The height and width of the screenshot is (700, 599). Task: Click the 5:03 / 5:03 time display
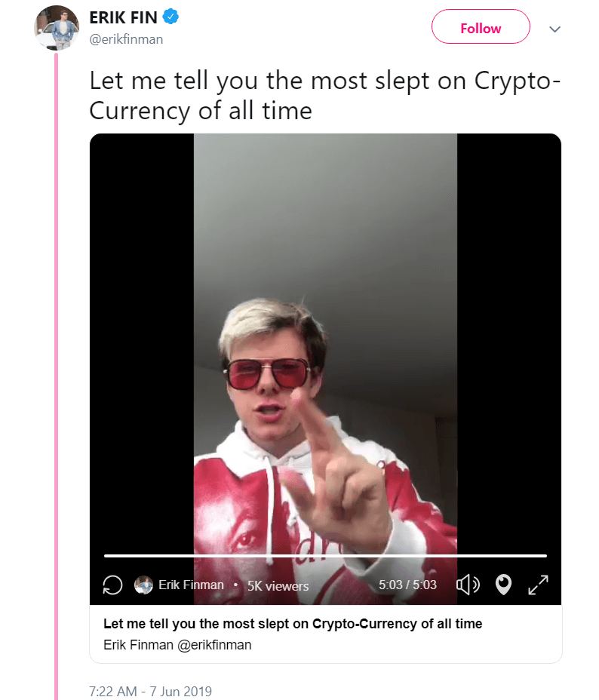(407, 585)
